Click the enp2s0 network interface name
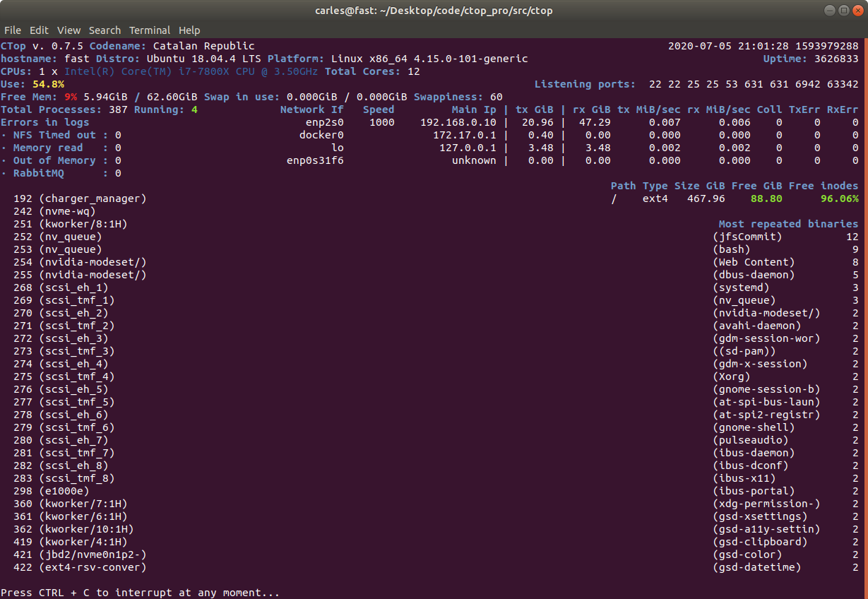This screenshot has width=868, height=599. pos(324,122)
